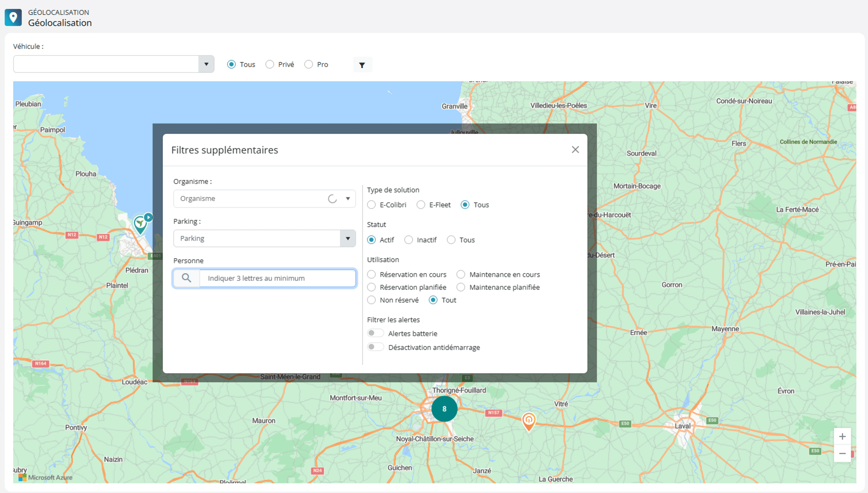Screen dimensions: 868x493
Task: Click the Loudéac label on the map
Action: pos(134,382)
